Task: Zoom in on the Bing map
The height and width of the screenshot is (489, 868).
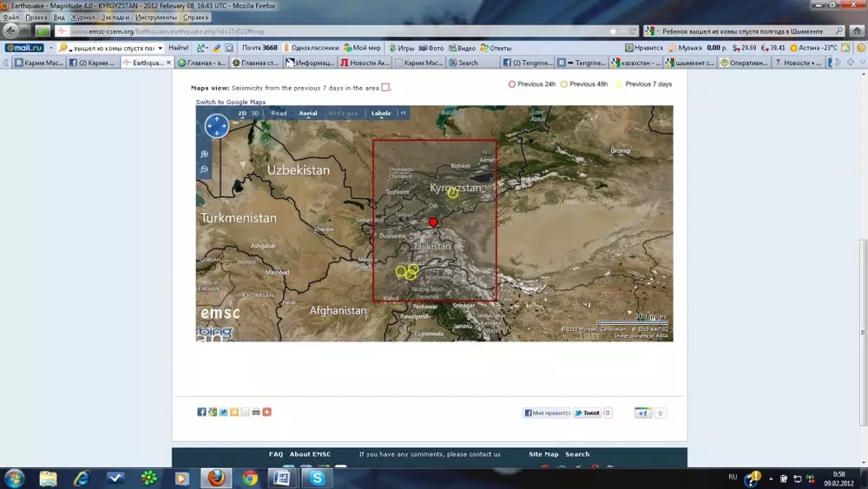Action: pyautogui.click(x=205, y=155)
